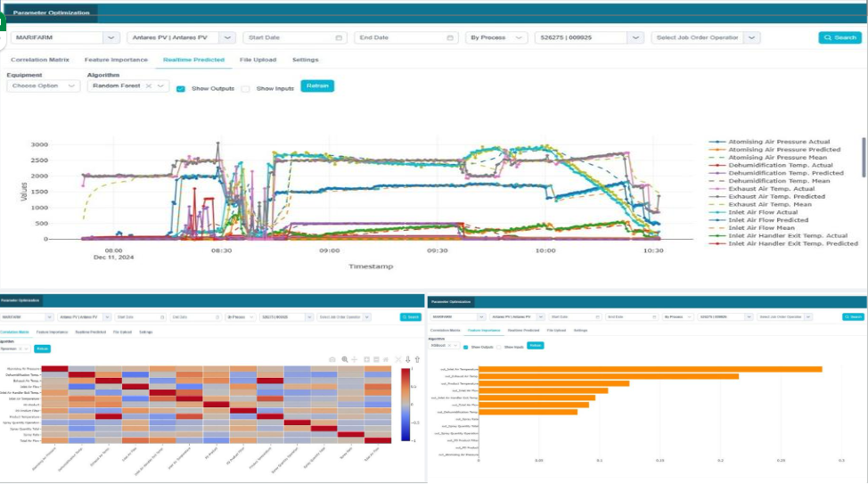Click the zoom magnifier icon above the heatmap
The height and width of the screenshot is (484, 868).
pos(345,359)
